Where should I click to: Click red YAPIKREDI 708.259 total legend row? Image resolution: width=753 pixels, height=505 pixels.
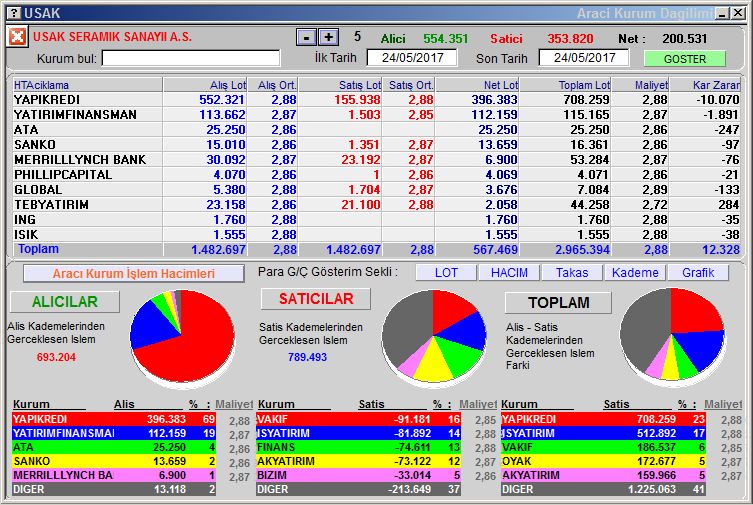point(603,419)
